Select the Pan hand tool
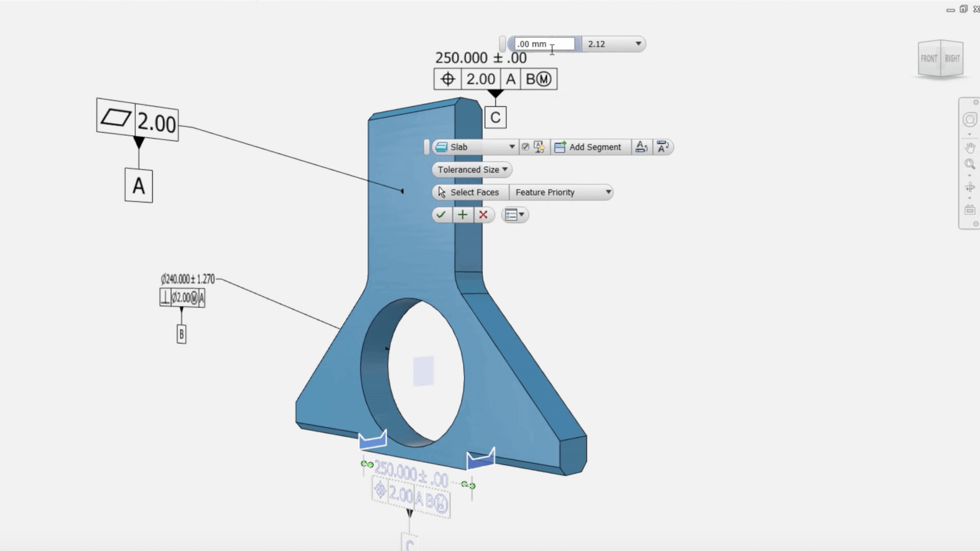 coord(970,148)
